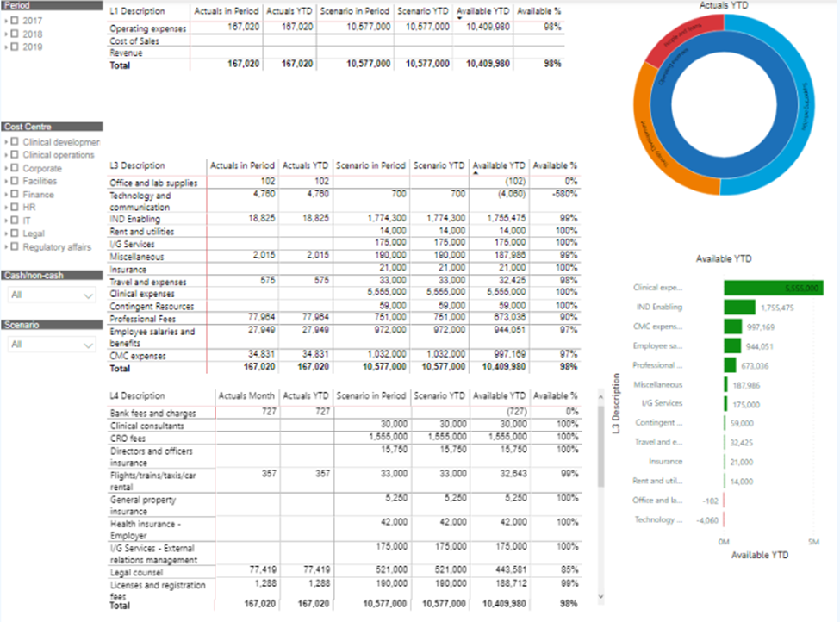Select the Clinical expenses bar in chart
Image resolution: width=840 pixels, height=622 pixels.
click(773, 288)
